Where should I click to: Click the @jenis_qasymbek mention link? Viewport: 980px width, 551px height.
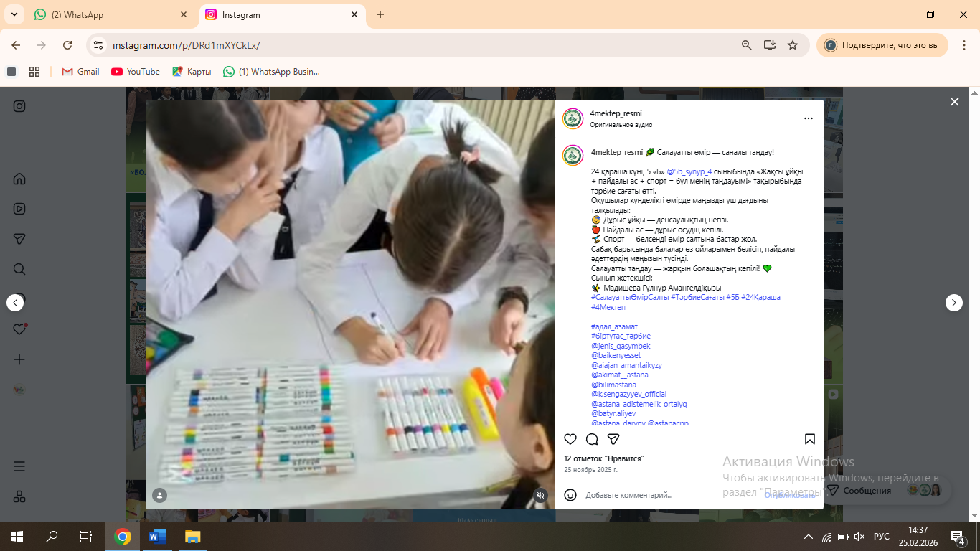[621, 346]
